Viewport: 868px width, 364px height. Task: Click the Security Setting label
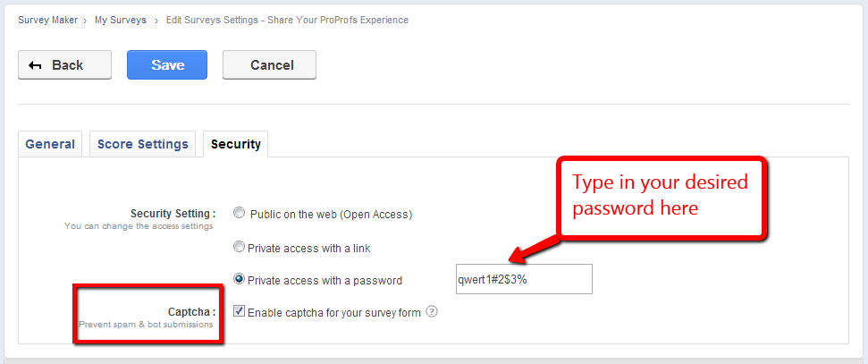pyautogui.click(x=173, y=214)
